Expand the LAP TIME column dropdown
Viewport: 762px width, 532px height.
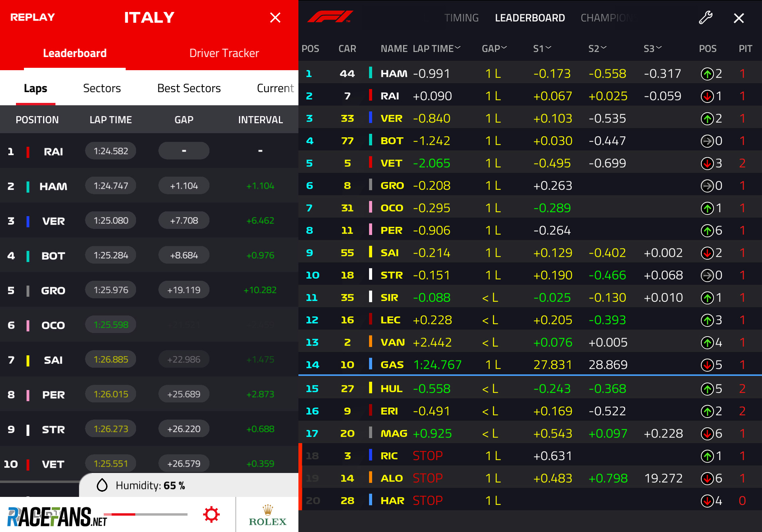click(458, 47)
